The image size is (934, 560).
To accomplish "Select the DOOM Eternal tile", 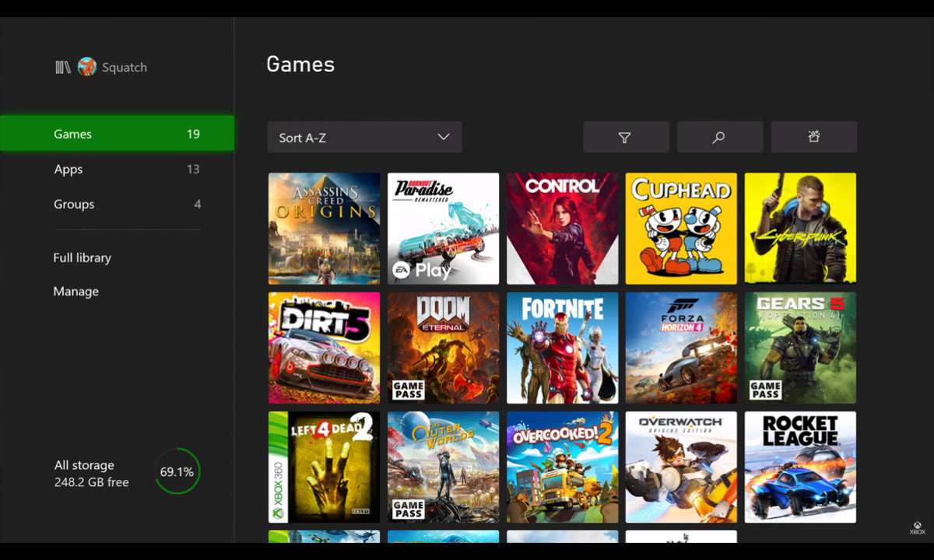I will tap(443, 348).
